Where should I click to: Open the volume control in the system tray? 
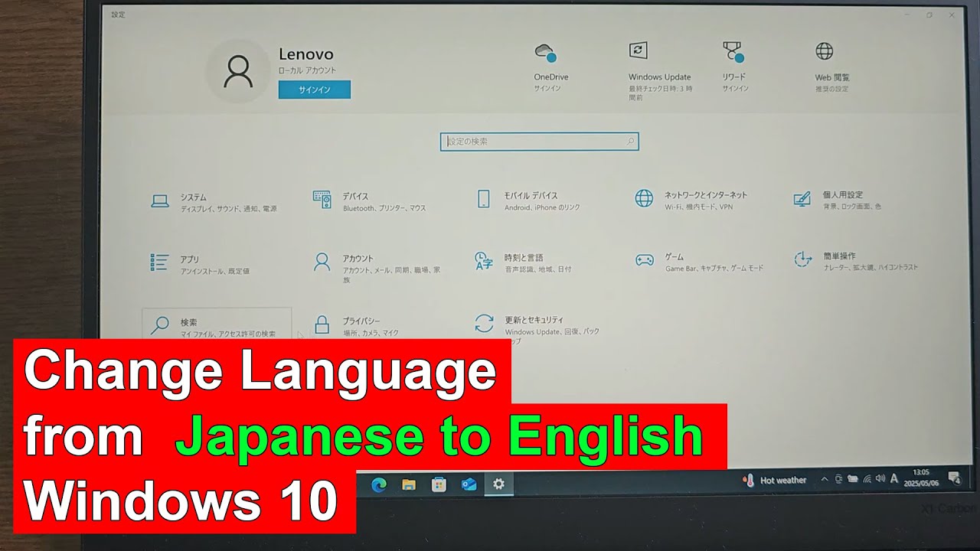tap(880, 479)
